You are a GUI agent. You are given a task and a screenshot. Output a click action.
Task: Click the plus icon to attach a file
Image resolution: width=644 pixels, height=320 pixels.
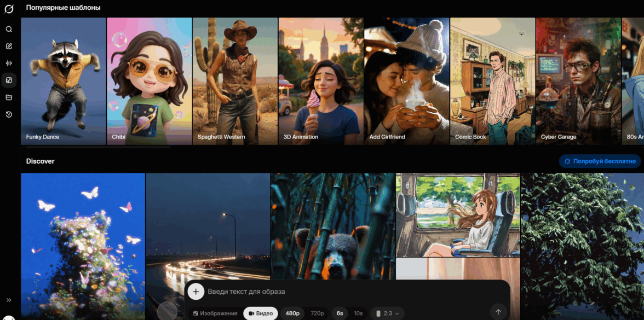[x=196, y=292]
